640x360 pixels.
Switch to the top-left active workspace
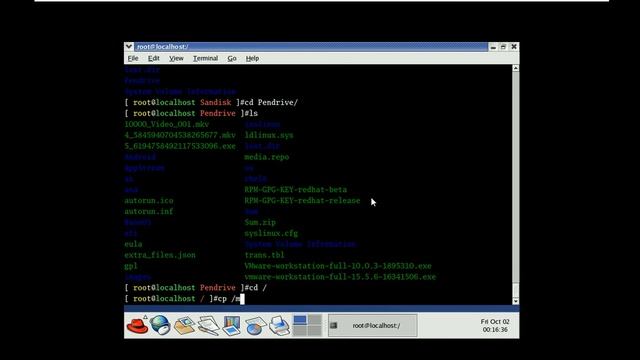click(300, 320)
